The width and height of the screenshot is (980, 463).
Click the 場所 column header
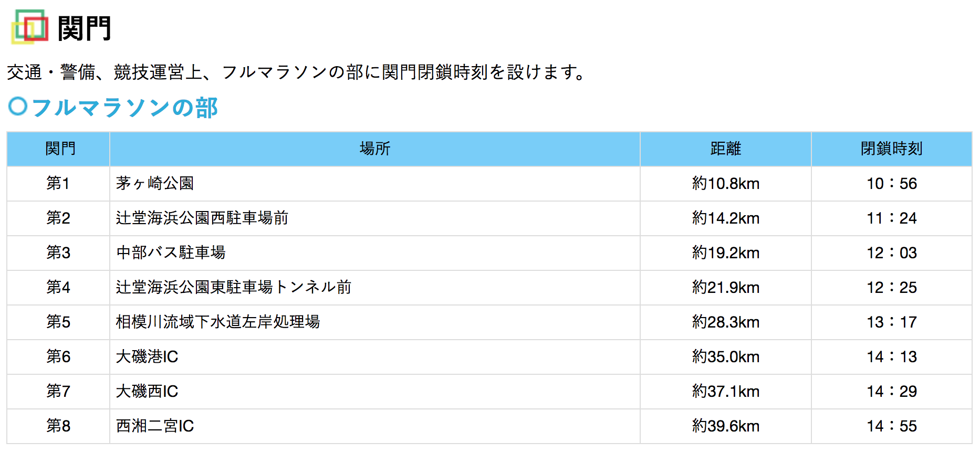(x=374, y=149)
